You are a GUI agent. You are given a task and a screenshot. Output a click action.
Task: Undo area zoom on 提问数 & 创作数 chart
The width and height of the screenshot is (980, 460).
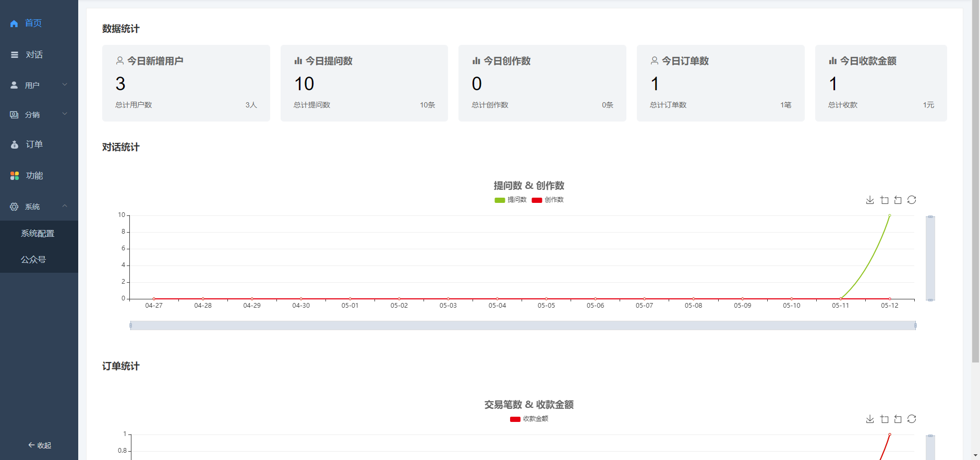[898, 200]
